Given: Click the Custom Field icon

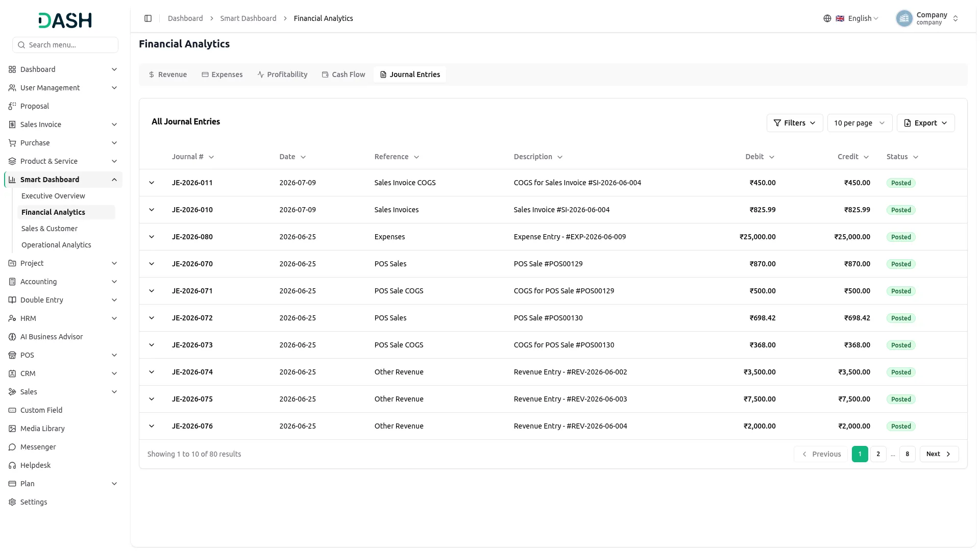Looking at the screenshot, I should click(12, 410).
